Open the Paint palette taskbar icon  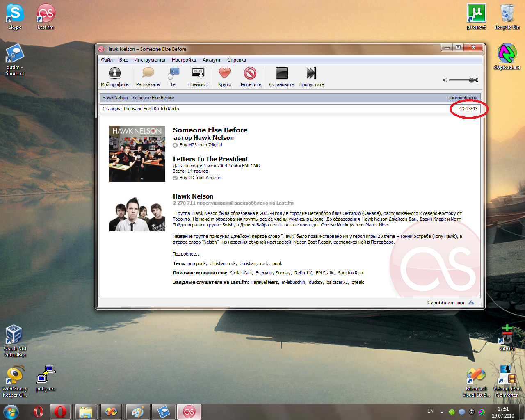click(x=138, y=412)
